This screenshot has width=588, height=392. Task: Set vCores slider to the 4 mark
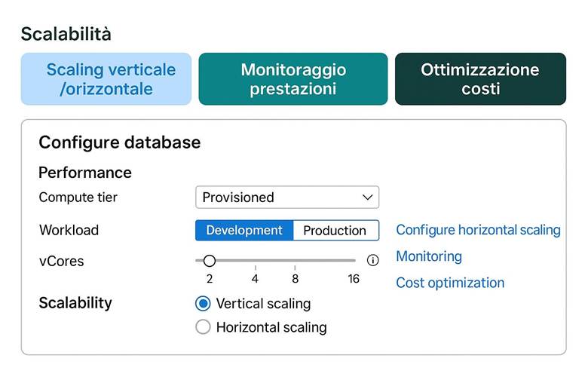(x=255, y=261)
